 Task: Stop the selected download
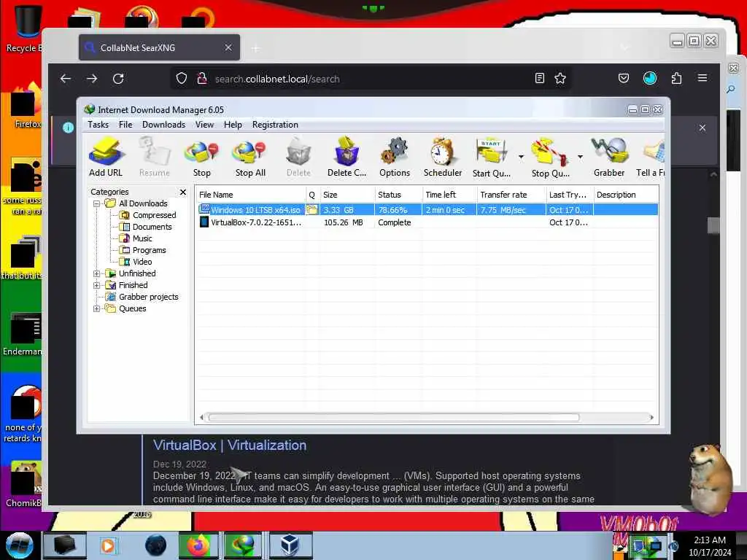pos(202,157)
